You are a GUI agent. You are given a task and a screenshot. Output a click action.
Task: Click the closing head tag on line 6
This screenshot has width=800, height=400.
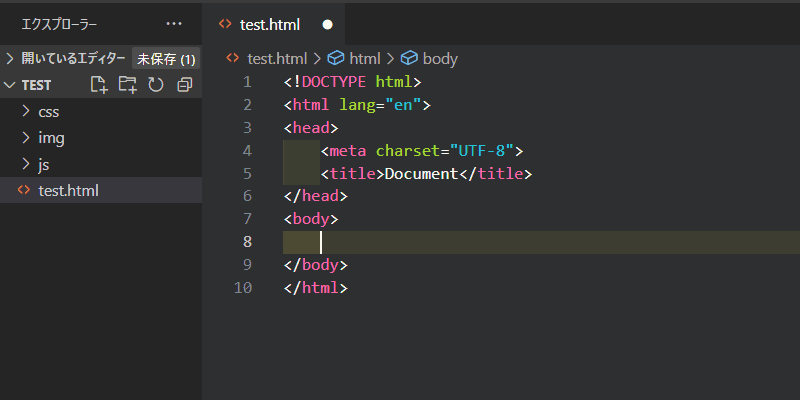[315, 196]
